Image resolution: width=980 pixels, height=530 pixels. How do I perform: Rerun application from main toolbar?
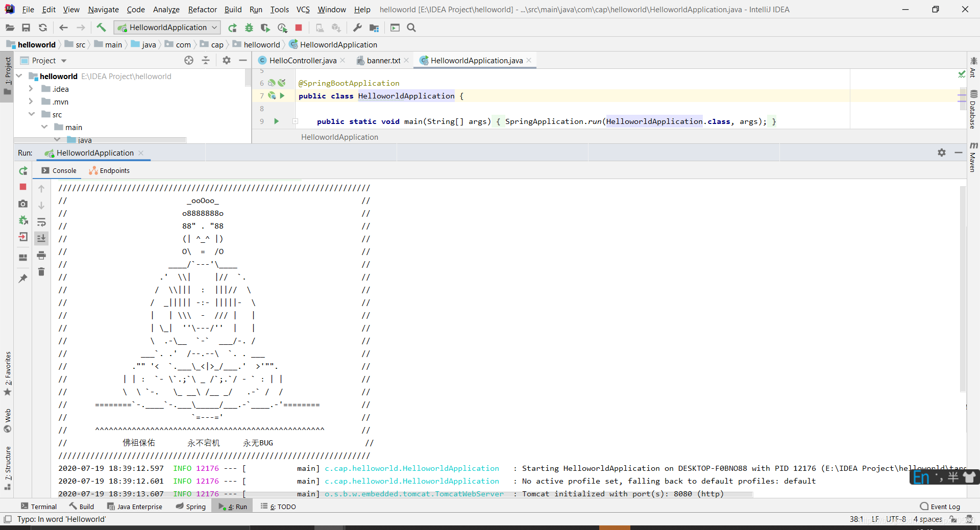(232, 28)
